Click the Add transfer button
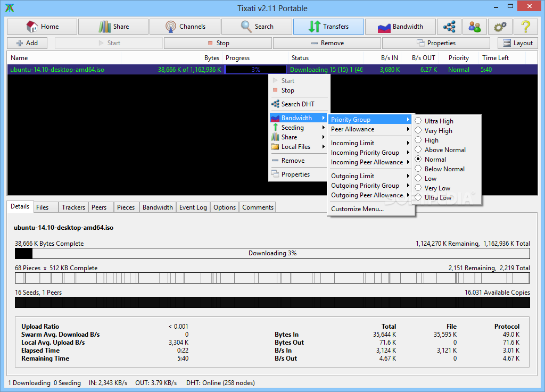The image size is (545, 392). click(x=27, y=43)
